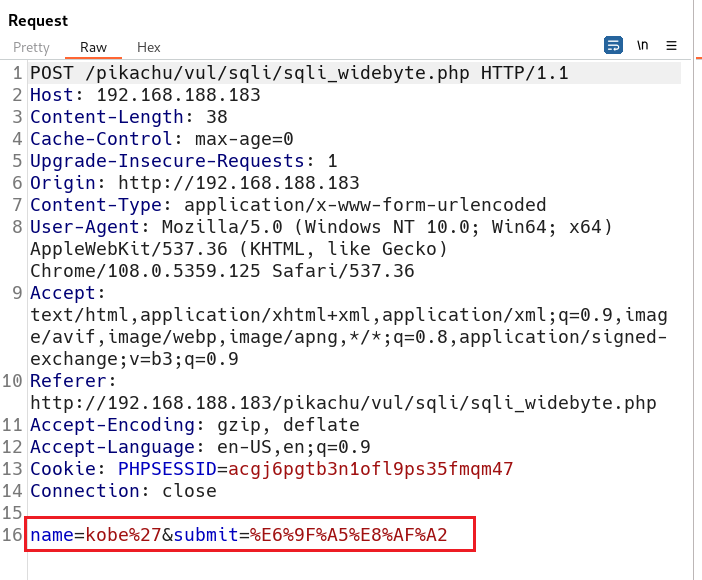Click the Accept-Encoding value gzip, deflate
The height and width of the screenshot is (580, 702).
(x=288, y=425)
